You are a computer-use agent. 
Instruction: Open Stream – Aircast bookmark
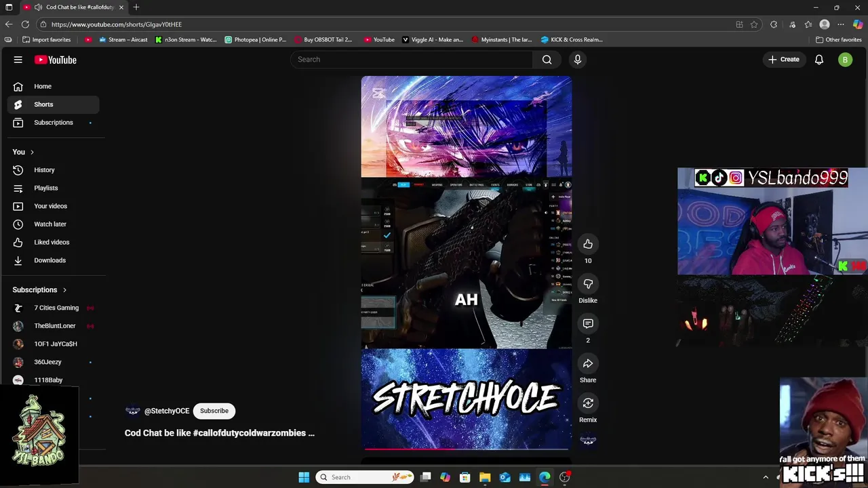point(123,39)
